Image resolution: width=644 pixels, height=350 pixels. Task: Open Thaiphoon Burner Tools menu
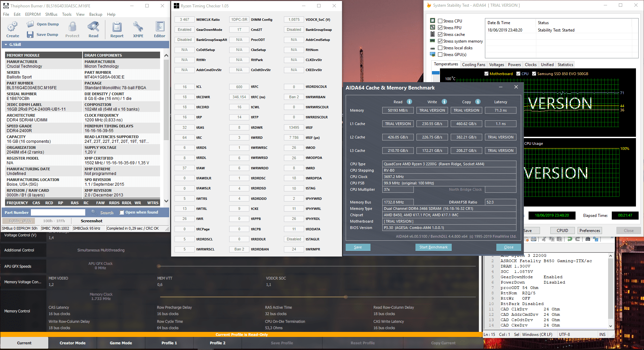tap(67, 14)
